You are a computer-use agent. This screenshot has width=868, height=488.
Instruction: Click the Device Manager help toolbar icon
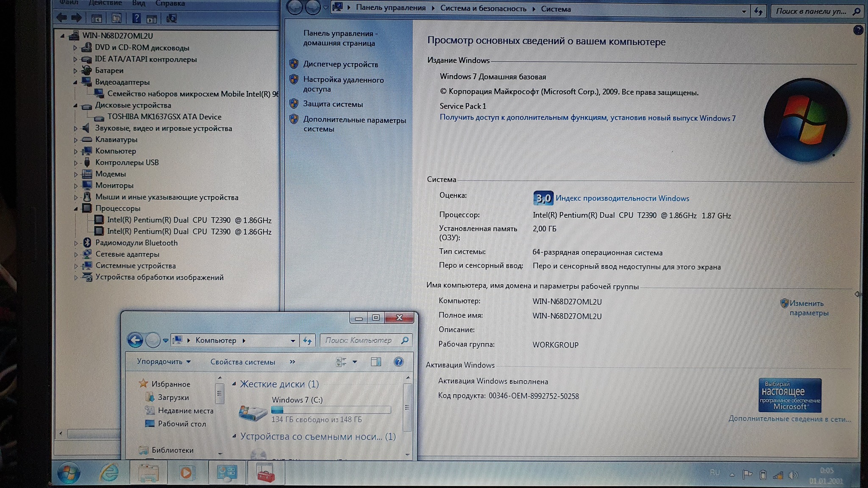tap(136, 18)
